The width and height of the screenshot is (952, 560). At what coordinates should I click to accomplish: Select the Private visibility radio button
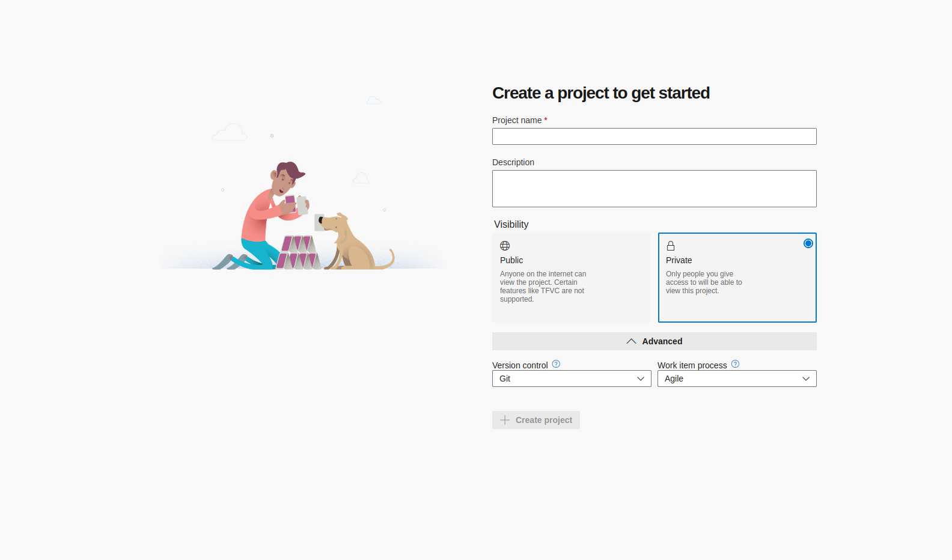808,243
